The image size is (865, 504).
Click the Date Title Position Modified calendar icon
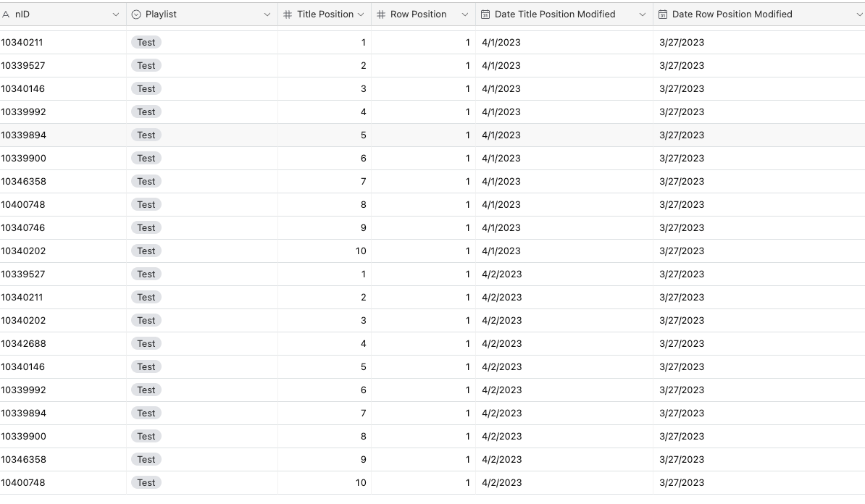(485, 14)
